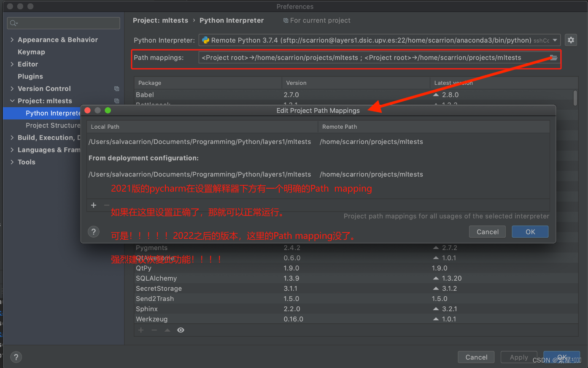Click the Preferences Apply button
Screen dimensions: 588x368
(519, 357)
